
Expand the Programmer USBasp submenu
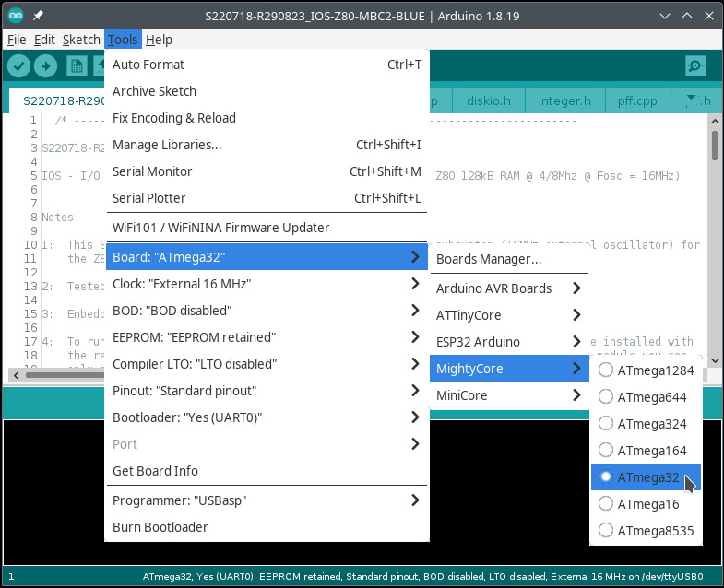pos(267,500)
